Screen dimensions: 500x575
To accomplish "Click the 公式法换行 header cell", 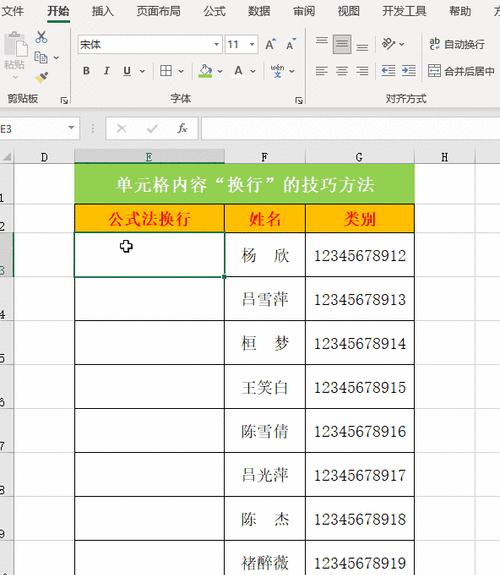I will [x=149, y=219].
